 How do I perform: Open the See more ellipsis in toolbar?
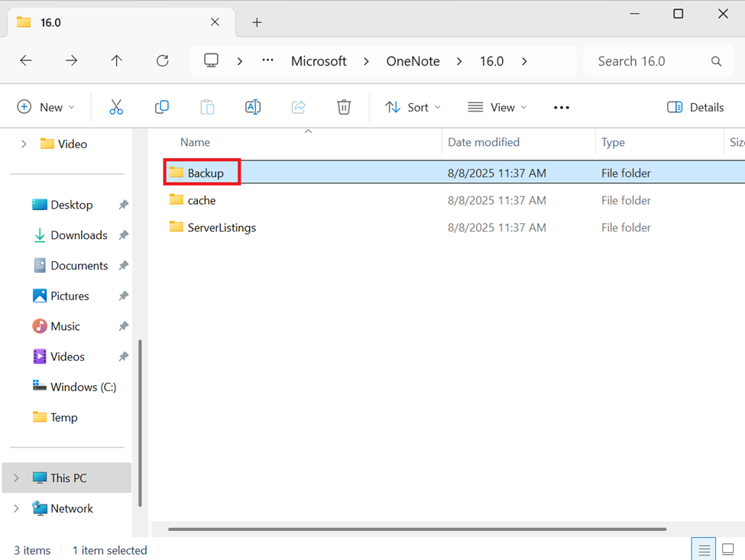point(561,108)
